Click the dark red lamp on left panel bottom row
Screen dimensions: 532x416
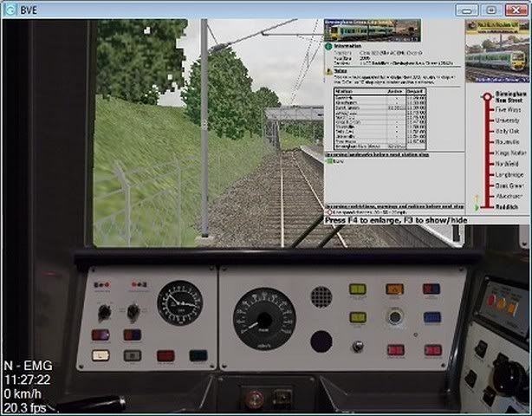[x=165, y=356]
